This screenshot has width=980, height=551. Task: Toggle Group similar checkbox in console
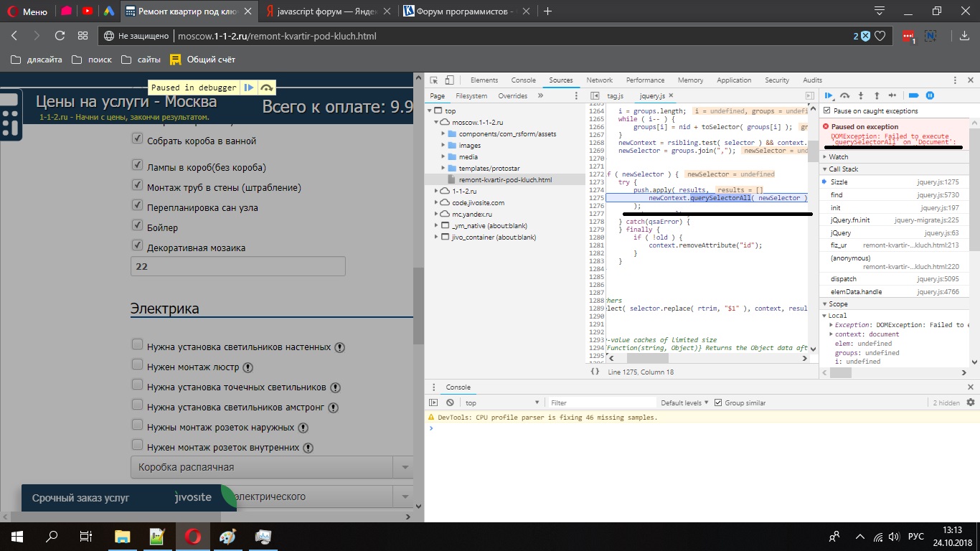[717, 402]
